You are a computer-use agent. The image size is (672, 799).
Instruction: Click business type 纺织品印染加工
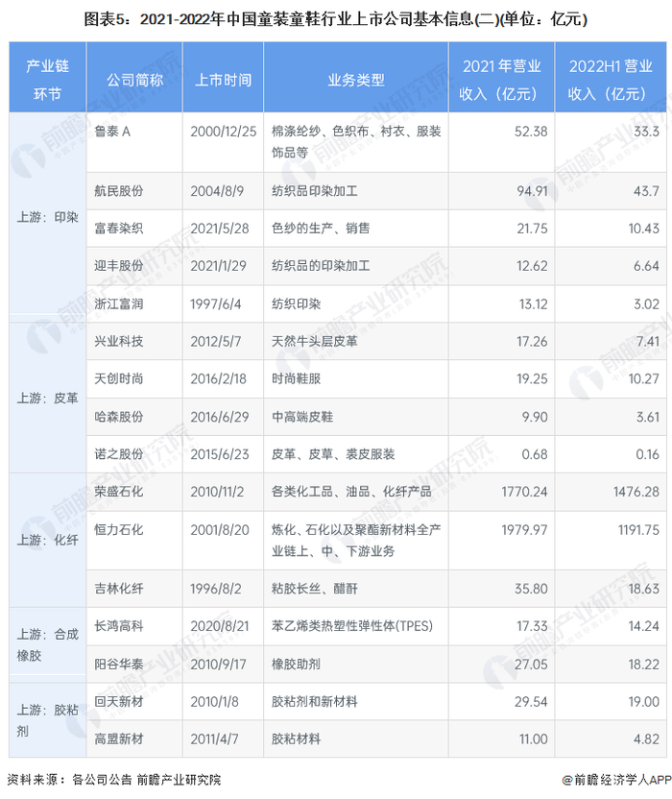pos(314,191)
